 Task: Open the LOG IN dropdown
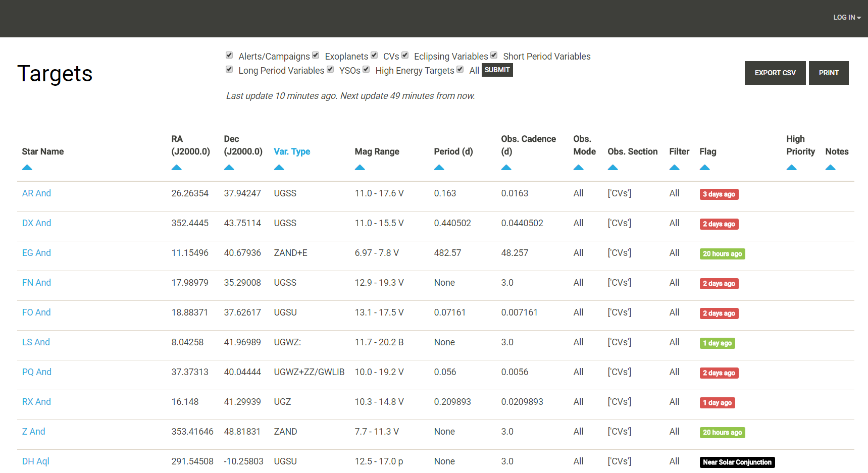tap(846, 17)
